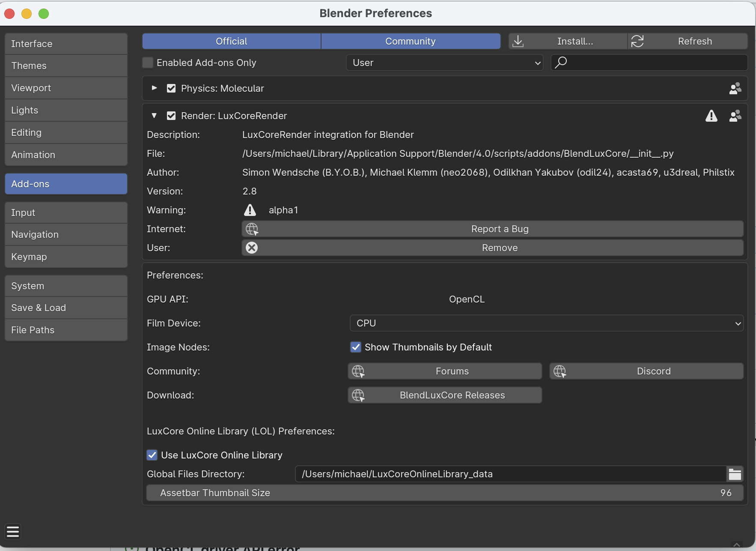Click the globe icon on Forums button
The width and height of the screenshot is (756, 551).
358,371
